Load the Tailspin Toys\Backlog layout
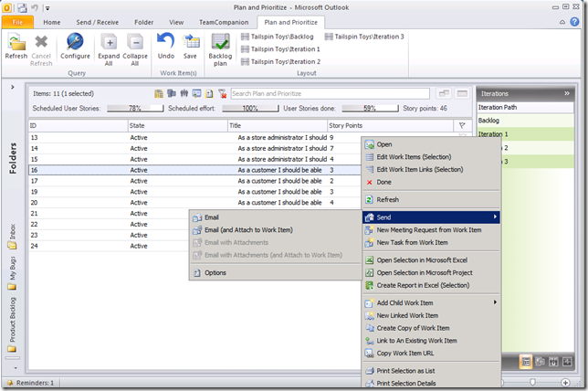 (x=278, y=37)
